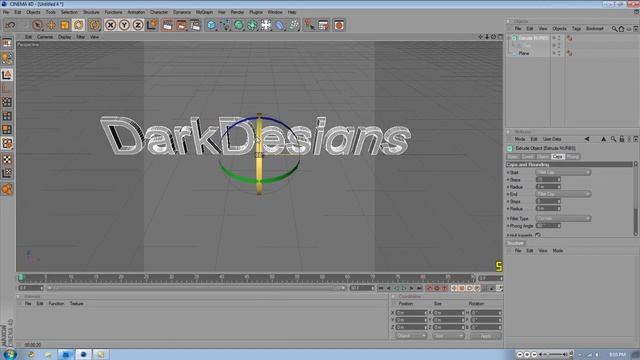640x360 pixels.
Task: Add a Cube primitive object
Action: [211, 25]
